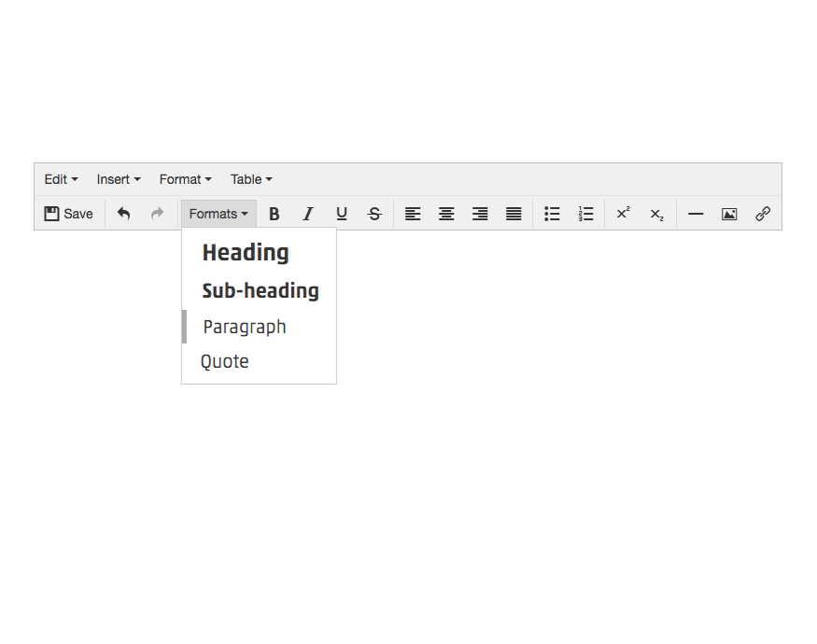The image size is (817, 644).
Task: Insert a hyperlink
Action: [x=763, y=214]
